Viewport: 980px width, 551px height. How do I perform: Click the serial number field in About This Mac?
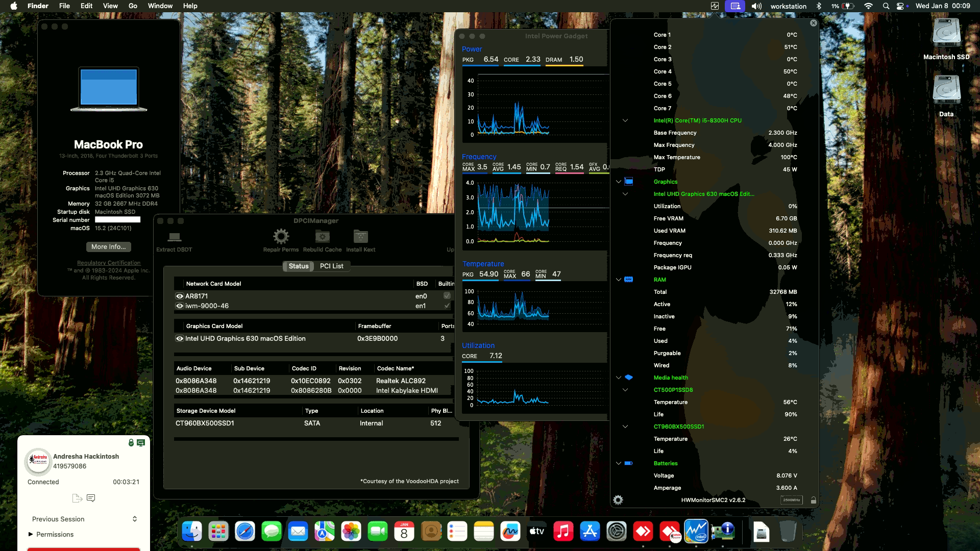pyautogui.click(x=117, y=219)
